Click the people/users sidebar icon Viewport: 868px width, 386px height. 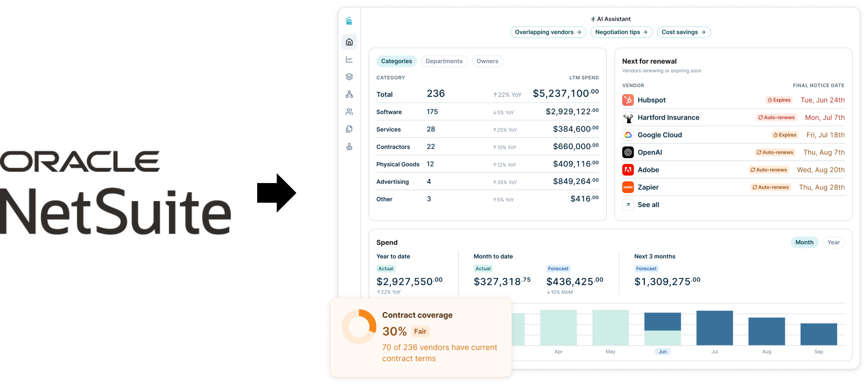point(349,112)
